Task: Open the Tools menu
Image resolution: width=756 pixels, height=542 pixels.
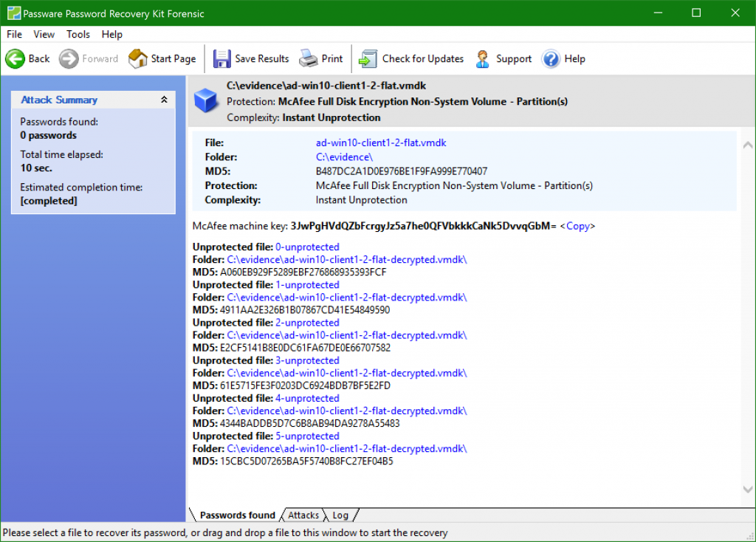Action: point(78,34)
